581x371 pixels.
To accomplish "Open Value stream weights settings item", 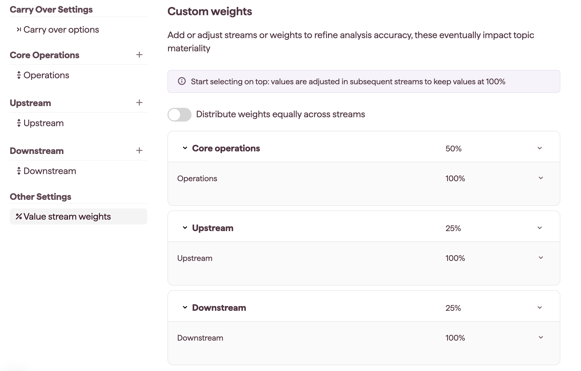I will click(78, 216).
